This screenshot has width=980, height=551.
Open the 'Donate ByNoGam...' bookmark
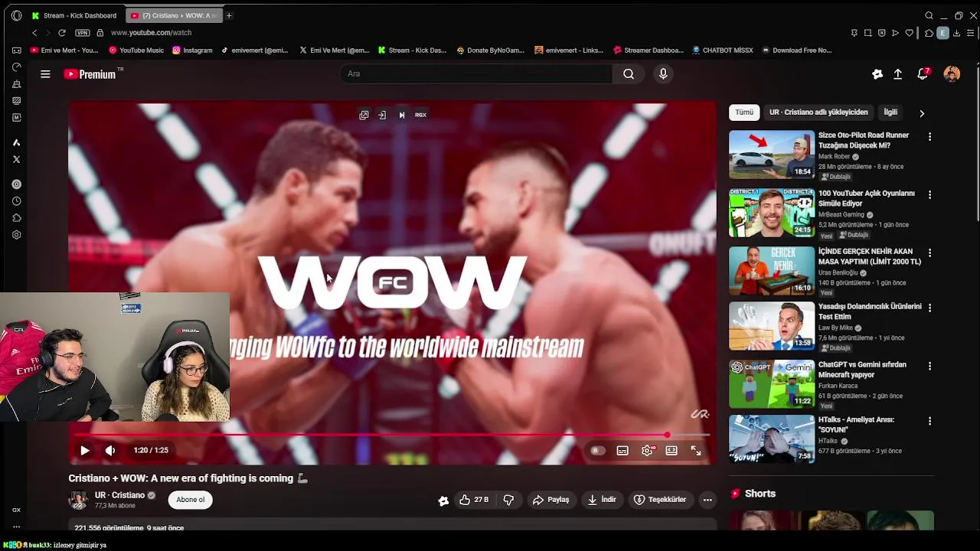[491, 51]
